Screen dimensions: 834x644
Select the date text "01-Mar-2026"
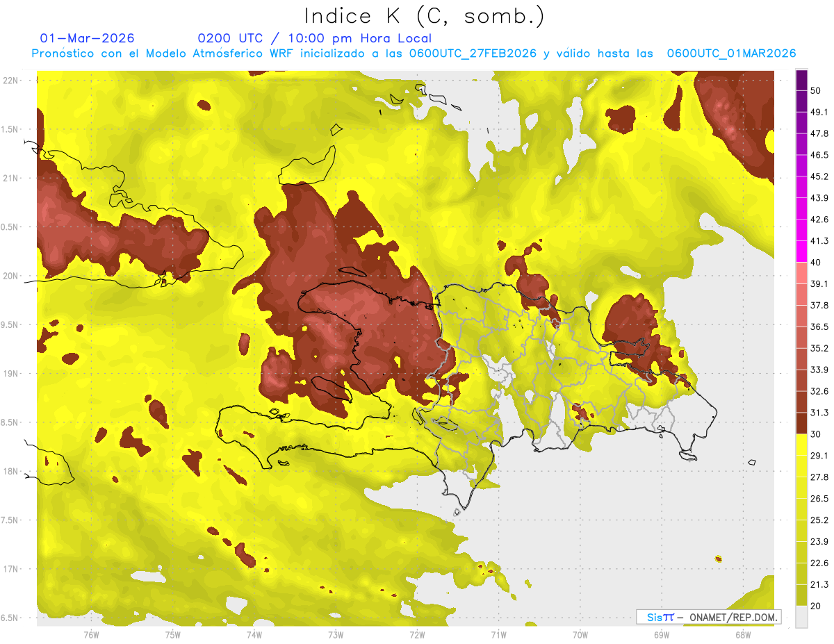click(88, 38)
